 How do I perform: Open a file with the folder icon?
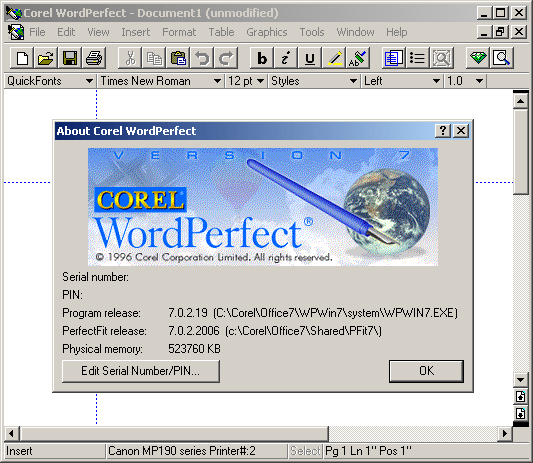46,58
